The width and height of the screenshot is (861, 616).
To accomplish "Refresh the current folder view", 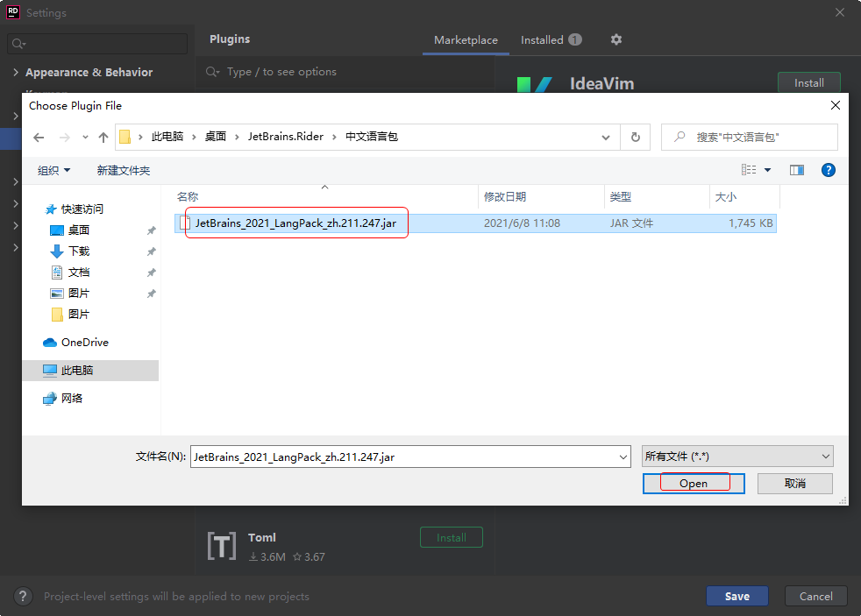I will 636,138.
